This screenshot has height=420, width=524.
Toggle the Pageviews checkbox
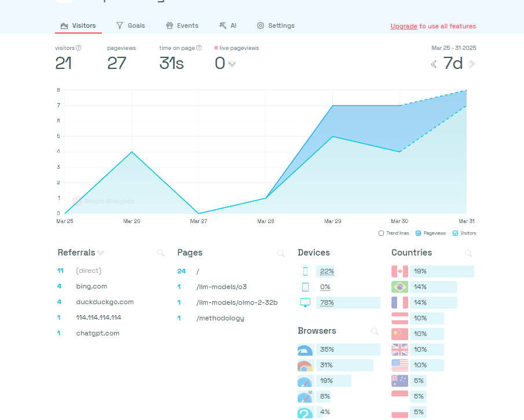click(x=419, y=233)
